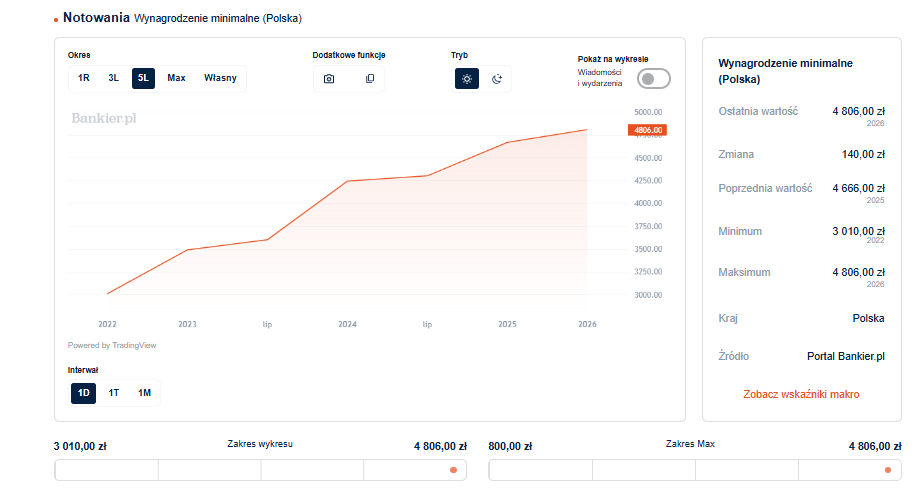Click the 2025 label on chart axis
Viewport: 922px width, 494px height.
(x=507, y=324)
